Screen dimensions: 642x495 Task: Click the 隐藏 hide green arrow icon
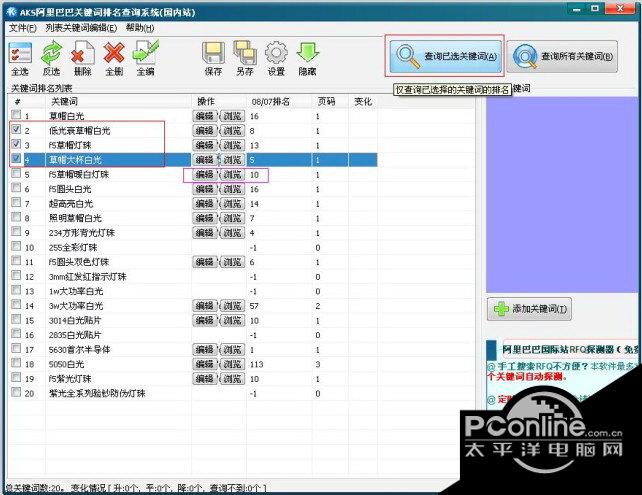click(307, 59)
